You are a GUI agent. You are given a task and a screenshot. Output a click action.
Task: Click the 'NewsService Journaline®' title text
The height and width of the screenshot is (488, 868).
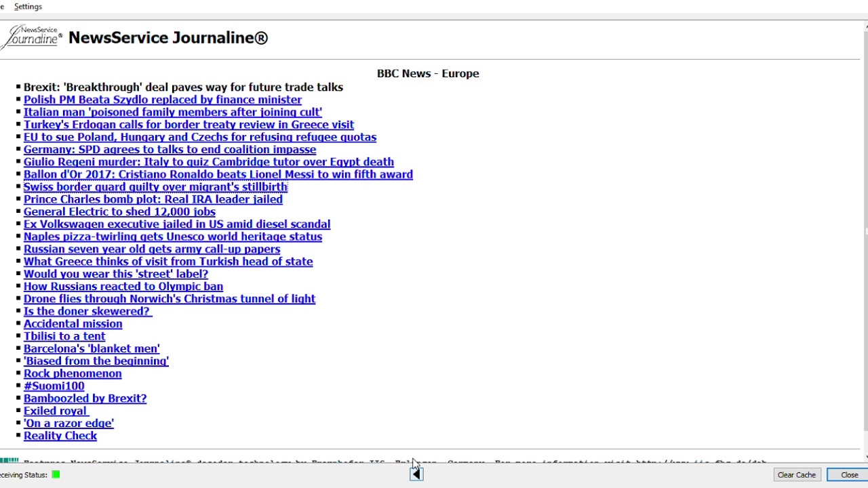(x=168, y=37)
